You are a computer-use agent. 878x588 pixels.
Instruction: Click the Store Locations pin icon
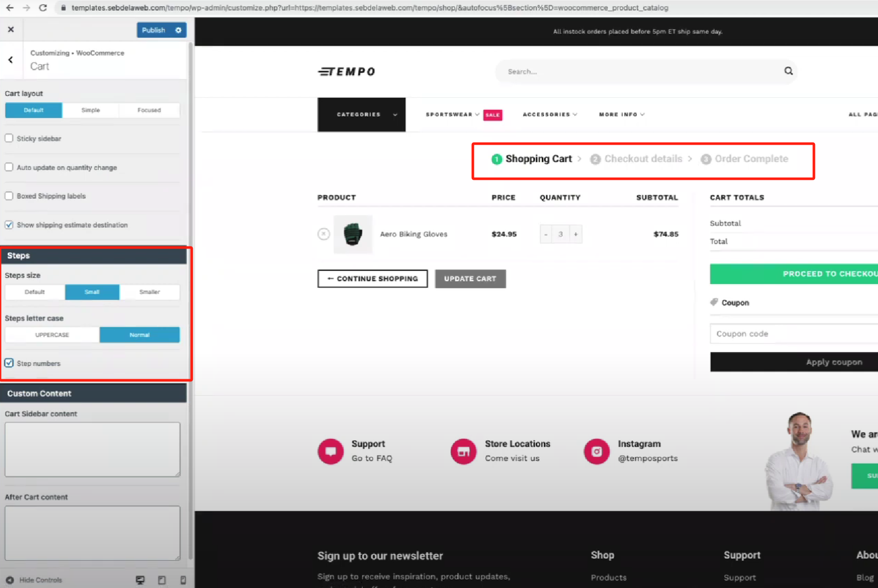(x=464, y=451)
